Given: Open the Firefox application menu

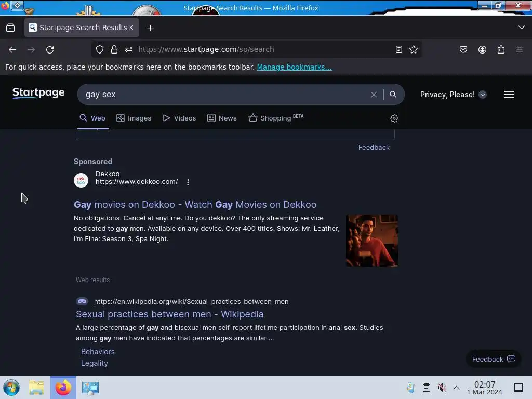Looking at the screenshot, I should 520,49.
